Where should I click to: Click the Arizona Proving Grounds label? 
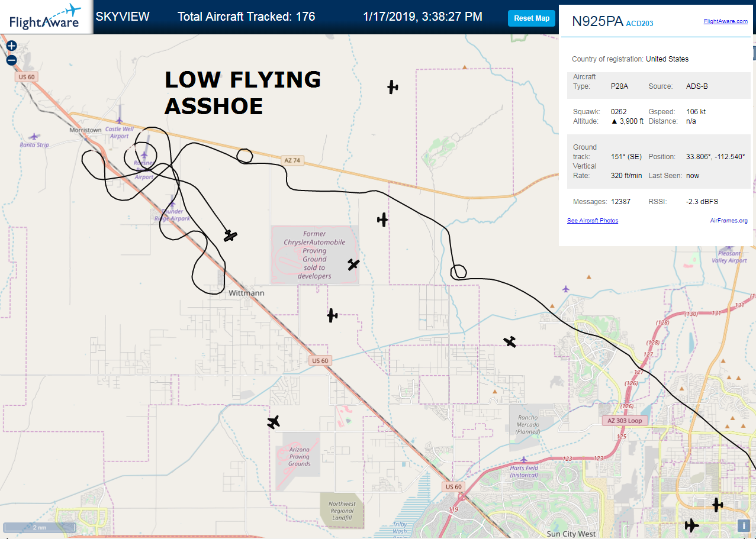[x=300, y=457]
